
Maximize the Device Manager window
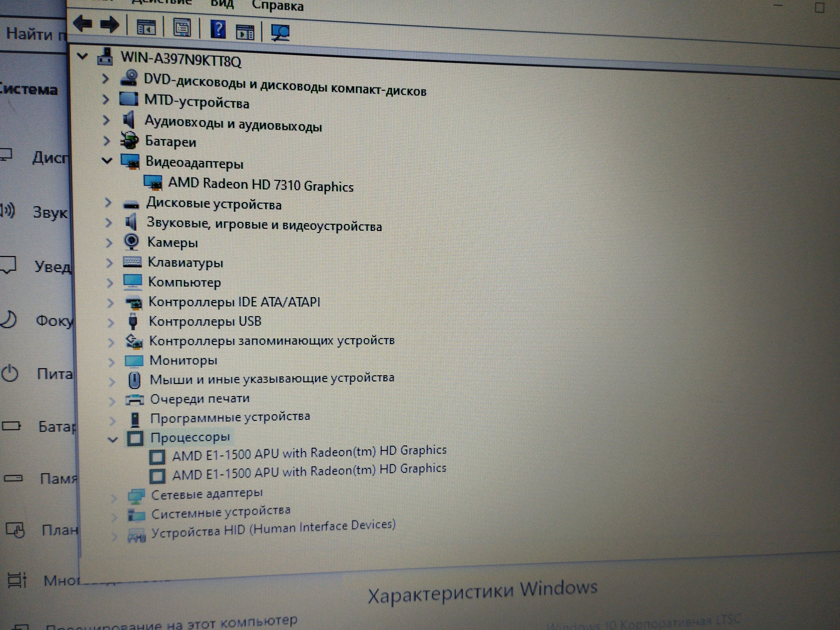[x=819, y=8]
